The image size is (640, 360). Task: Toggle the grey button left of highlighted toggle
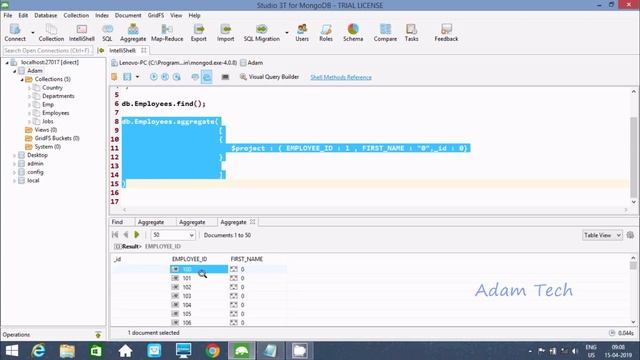[x=195, y=77]
